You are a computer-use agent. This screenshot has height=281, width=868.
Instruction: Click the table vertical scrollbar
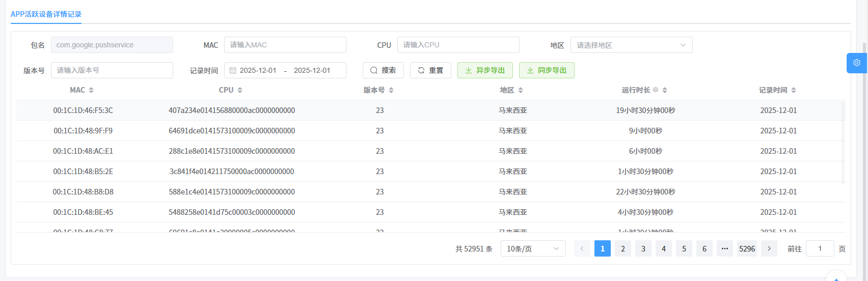tap(843, 143)
